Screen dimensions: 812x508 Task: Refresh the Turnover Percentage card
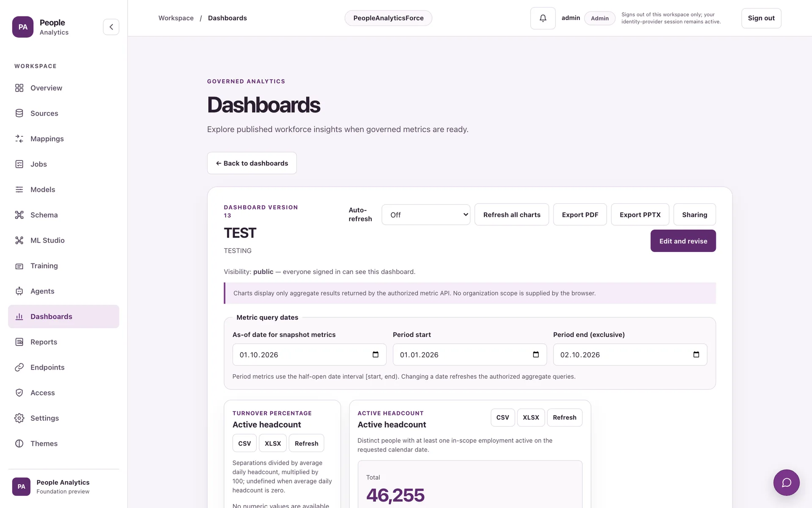[x=307, y=443]
